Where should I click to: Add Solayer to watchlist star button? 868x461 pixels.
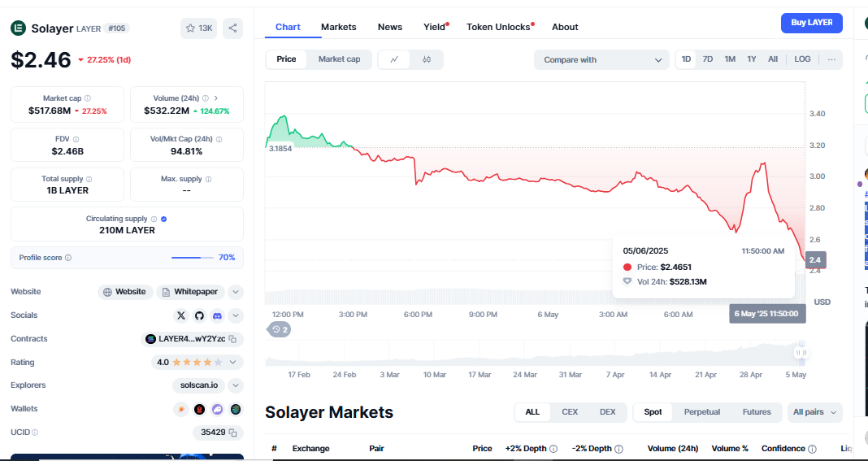click(199, 28)
